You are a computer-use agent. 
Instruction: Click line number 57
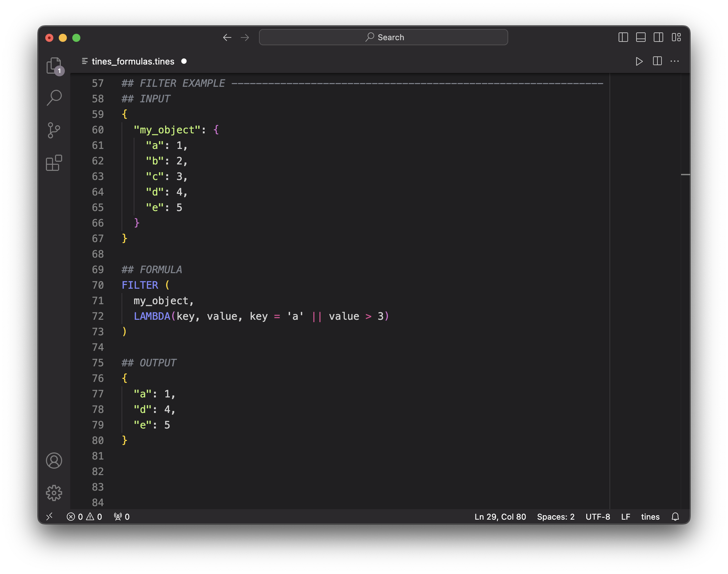[x=98, y=83]
